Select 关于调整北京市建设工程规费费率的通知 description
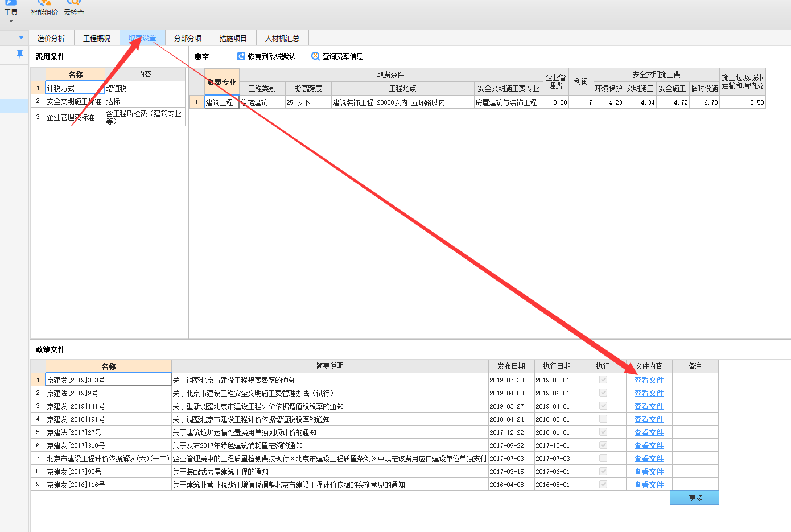 point(330,380)
